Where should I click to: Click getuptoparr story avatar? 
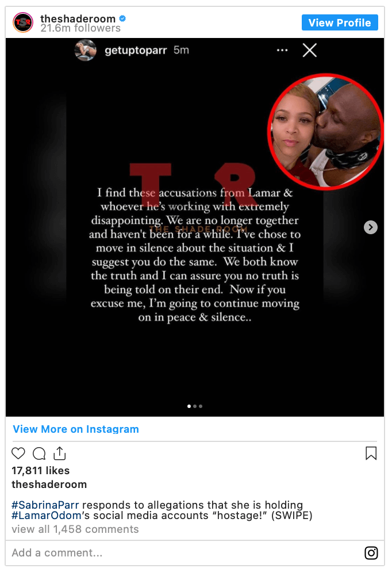[x=86, y=50]
